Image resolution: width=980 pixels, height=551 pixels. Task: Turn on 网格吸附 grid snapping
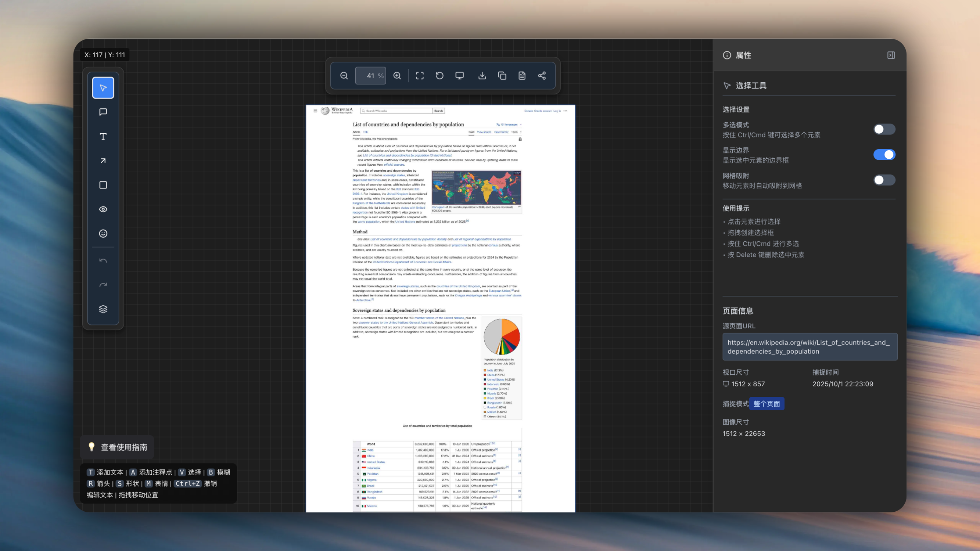(884, 180)
